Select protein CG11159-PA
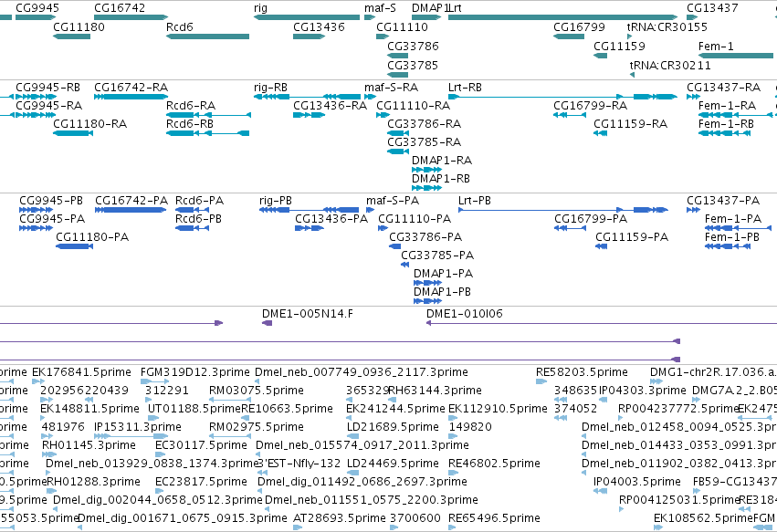 [632, 237]
